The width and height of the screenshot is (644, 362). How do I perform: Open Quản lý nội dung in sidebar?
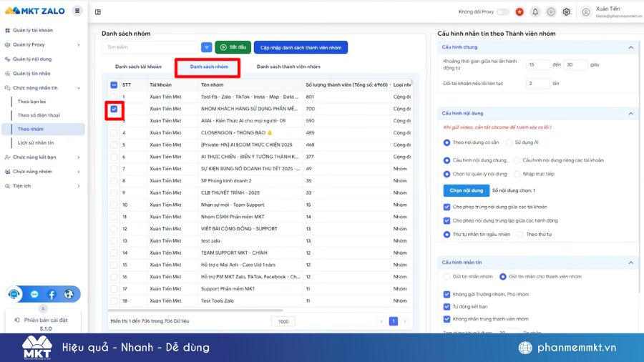coord(32,59)
